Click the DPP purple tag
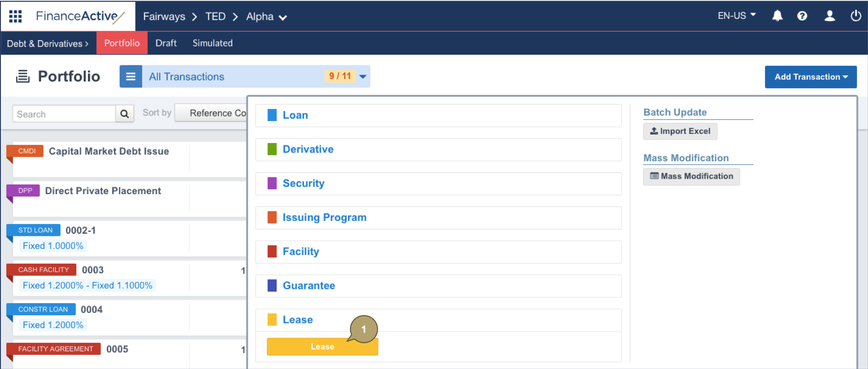Screen dimensions: 868x369 pos(23,190)
